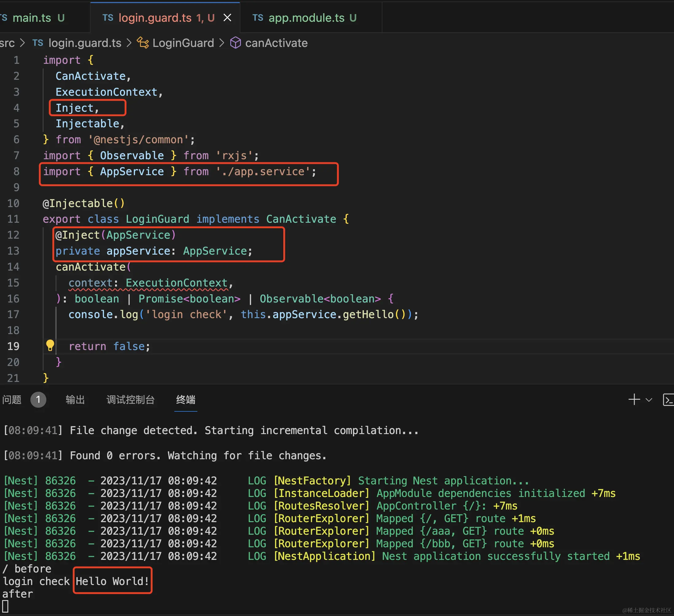Click the canActivate method cube icon
The height and width of the screenshot is (616, 674).
tap(236, 43)
